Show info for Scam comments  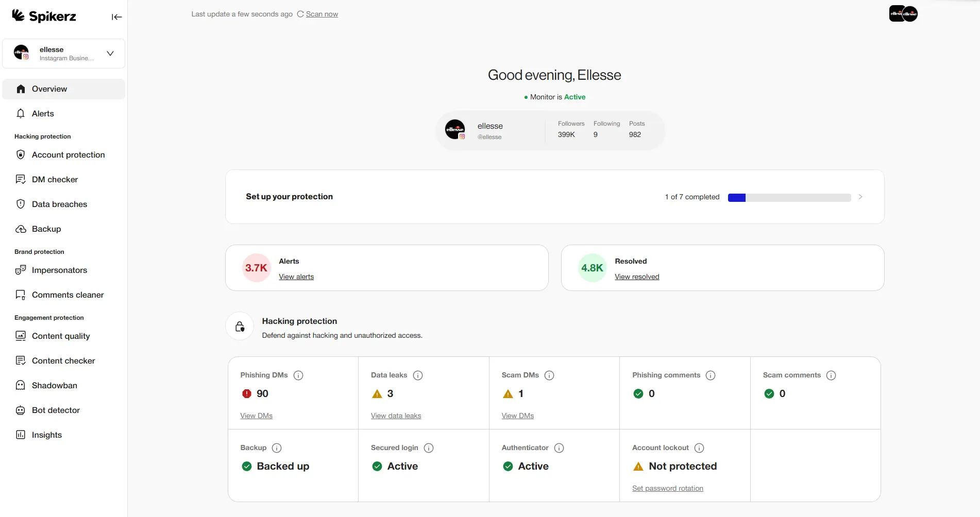point(831,375)
